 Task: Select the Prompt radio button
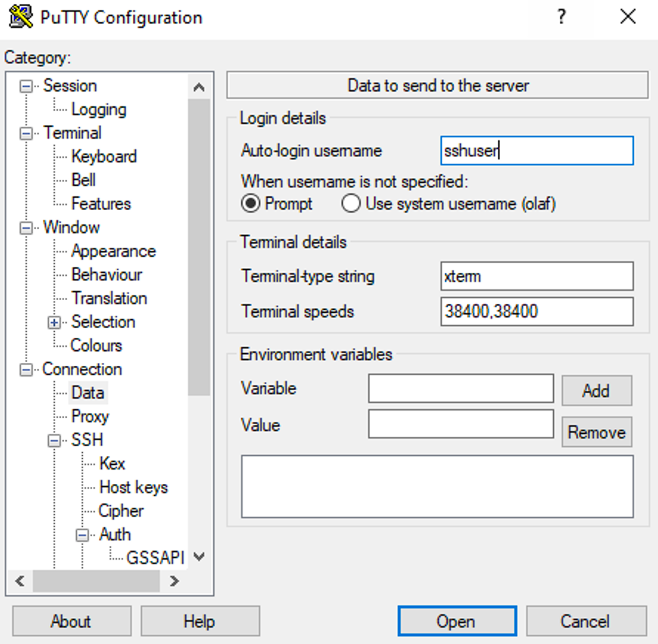click(x=251, y=203)
